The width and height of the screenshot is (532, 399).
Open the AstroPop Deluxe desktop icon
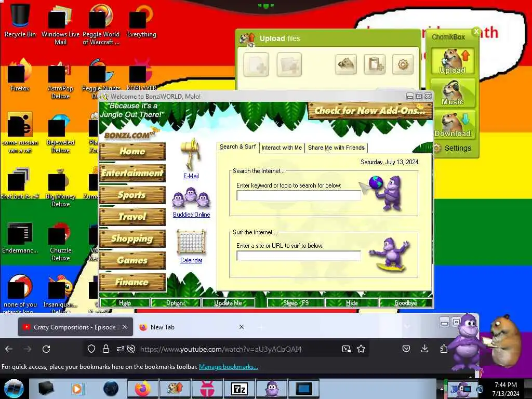coord(60,79)
